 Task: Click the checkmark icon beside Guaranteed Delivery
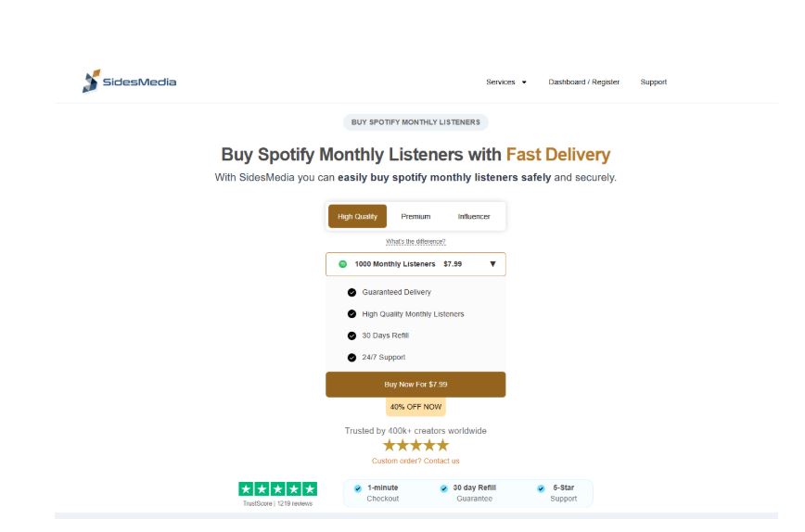(351, 292)
